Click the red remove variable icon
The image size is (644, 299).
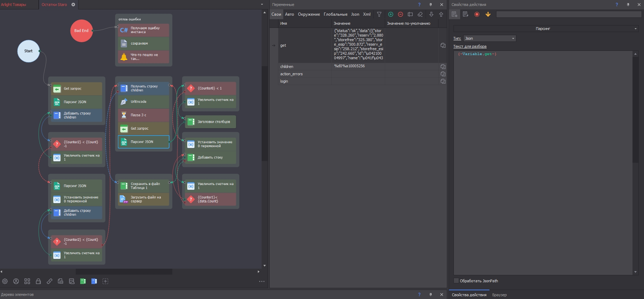pos(400,14)
